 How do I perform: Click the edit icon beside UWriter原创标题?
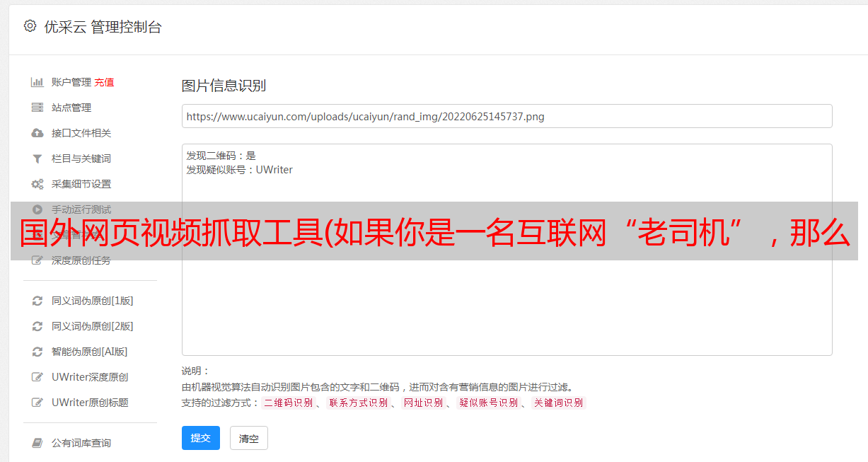37,403
